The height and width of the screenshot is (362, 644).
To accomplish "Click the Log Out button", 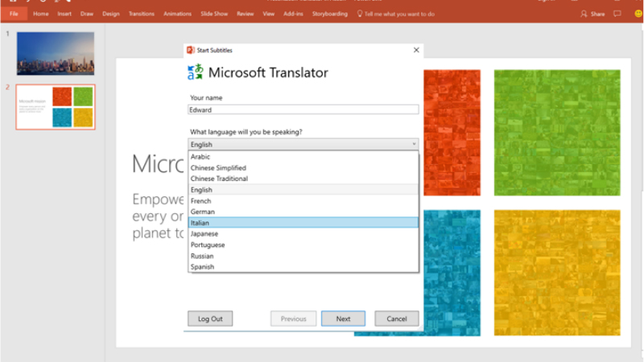I will [x=210, y=319].
